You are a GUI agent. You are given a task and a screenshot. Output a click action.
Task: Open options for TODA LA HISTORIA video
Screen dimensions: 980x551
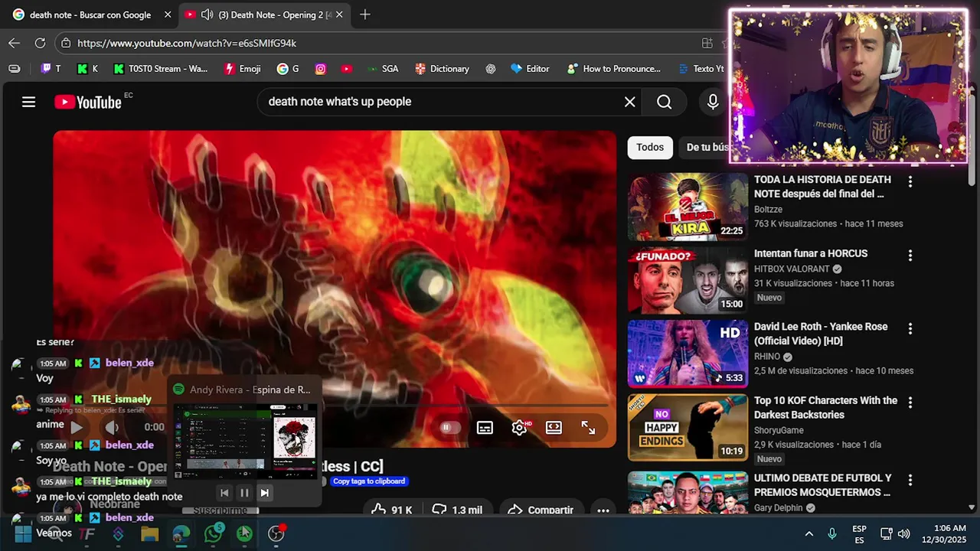pos(910,181)
